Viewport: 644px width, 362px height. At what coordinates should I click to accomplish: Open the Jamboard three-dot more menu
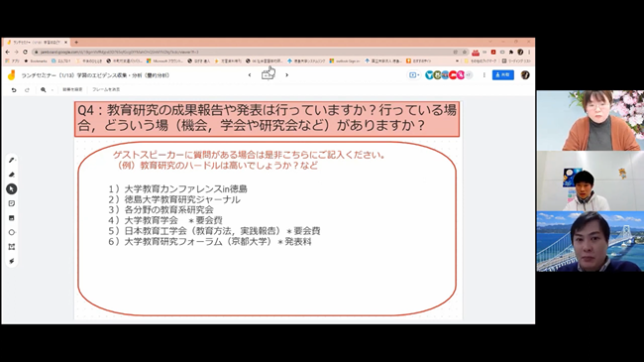(484, 75)
